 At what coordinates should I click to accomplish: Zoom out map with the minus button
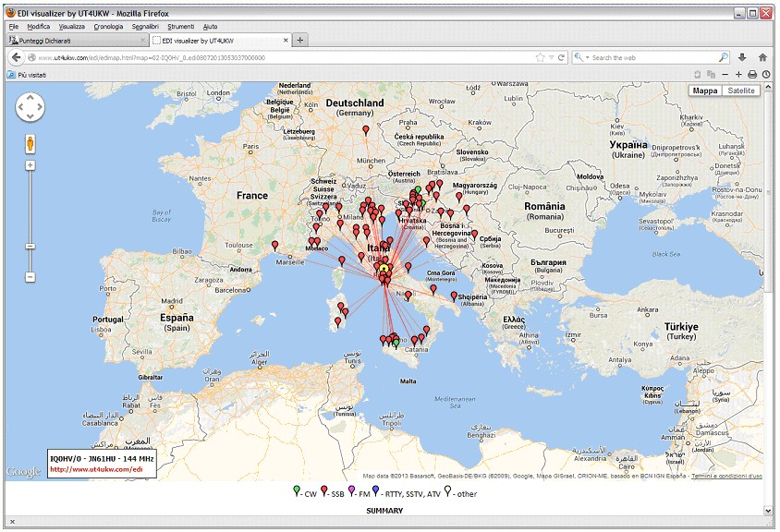[x=30, y=277]
